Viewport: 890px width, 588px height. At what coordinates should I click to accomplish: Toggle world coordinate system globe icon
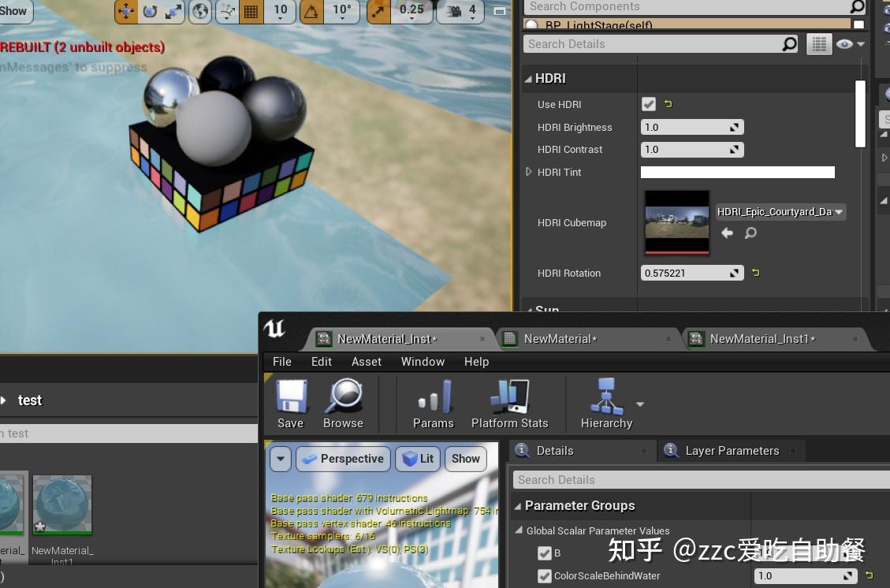pos(199,11)
